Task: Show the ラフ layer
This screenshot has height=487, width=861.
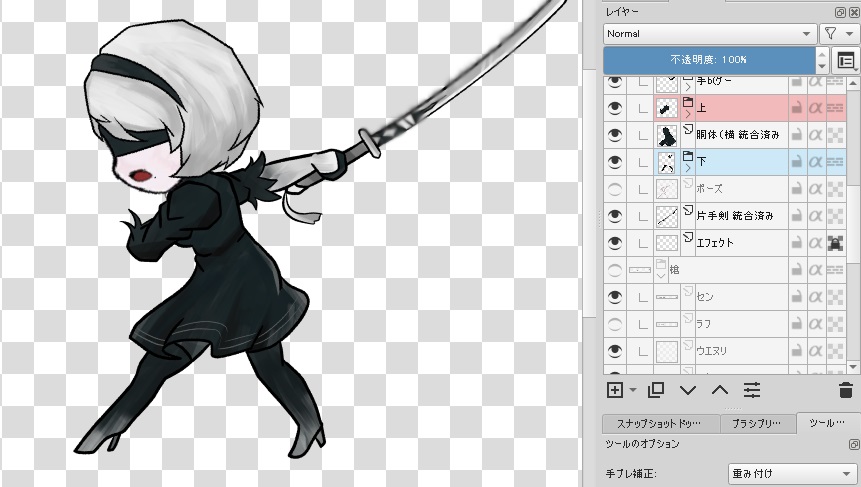Action: (x=614, y=324)
